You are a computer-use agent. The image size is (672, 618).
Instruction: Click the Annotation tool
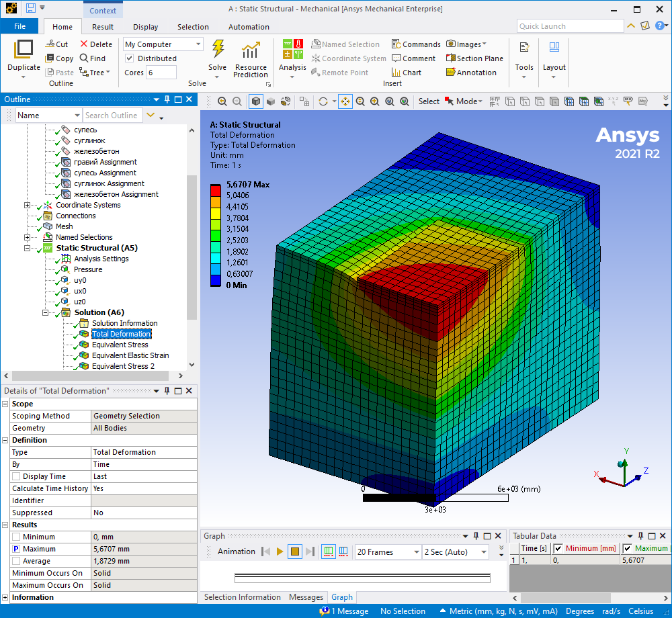(x=471, y=73)
